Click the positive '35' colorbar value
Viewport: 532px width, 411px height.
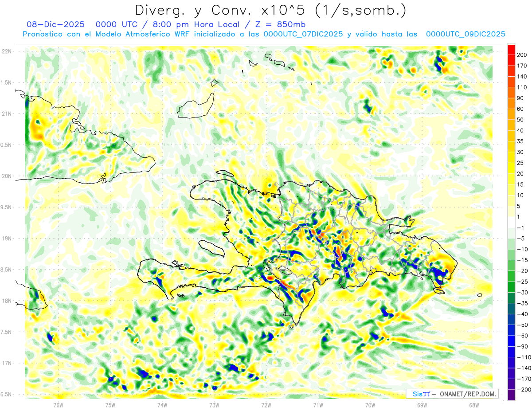[x=520, y=141]
